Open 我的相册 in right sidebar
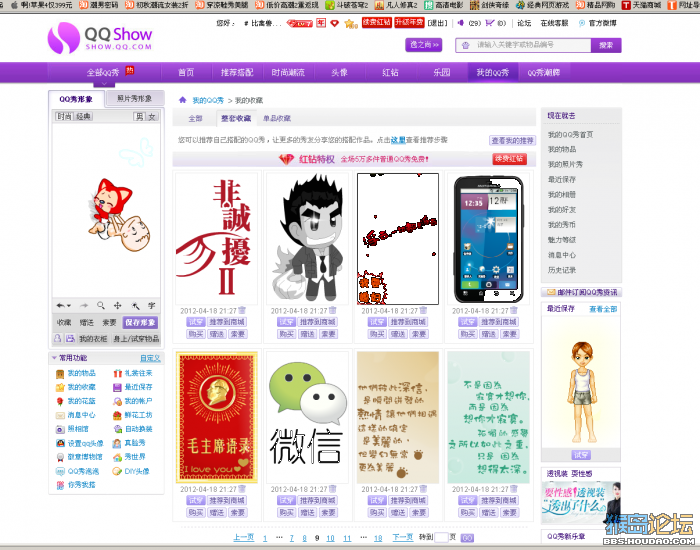Image resolution: width=700 pixels, height=550 pixels. (x=562, y=195)
